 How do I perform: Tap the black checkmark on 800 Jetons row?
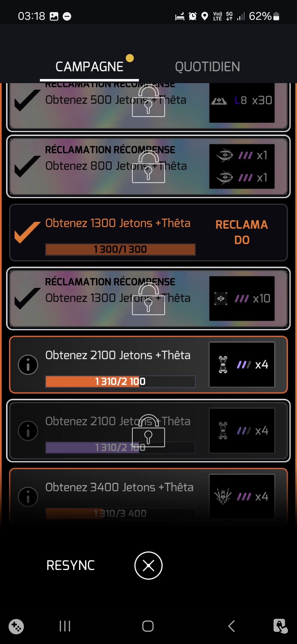click(27, 166)
